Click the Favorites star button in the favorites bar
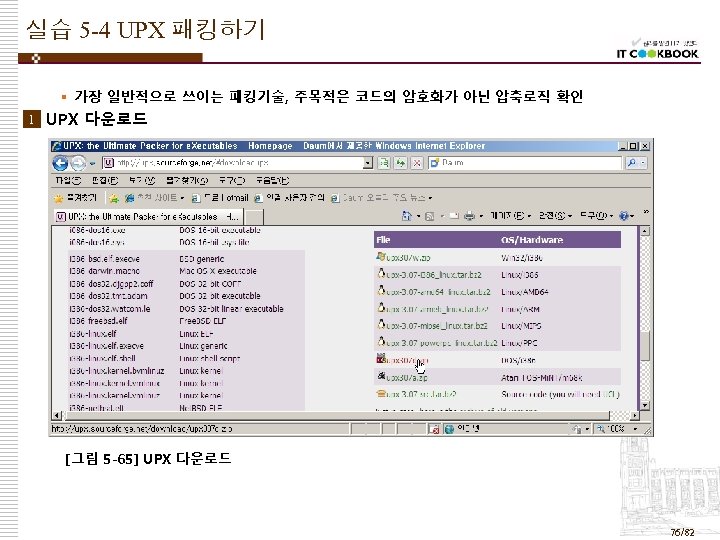The image size is (720, 540). (x=76, y=198)
